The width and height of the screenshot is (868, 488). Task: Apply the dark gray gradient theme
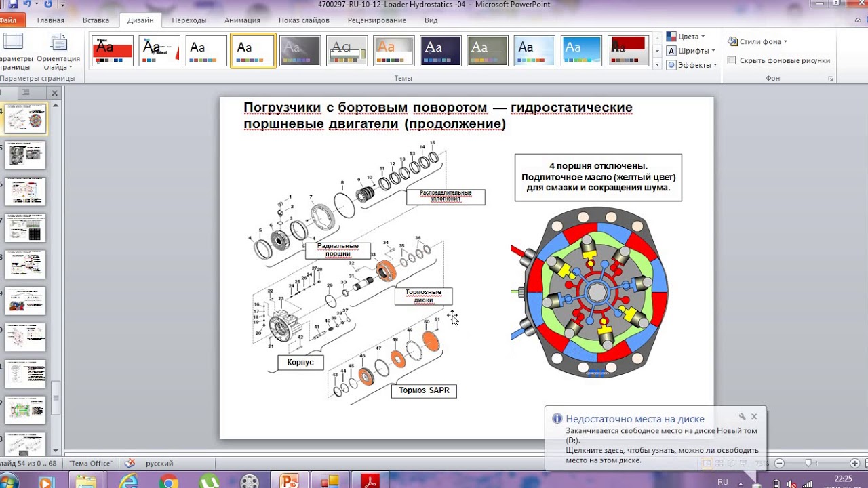(x=300, y=50)
